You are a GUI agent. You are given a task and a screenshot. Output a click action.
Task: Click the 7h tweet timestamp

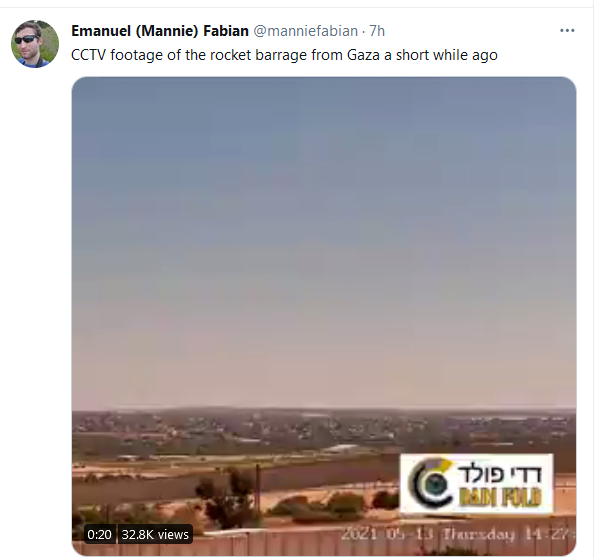click(x=377, y=31)
